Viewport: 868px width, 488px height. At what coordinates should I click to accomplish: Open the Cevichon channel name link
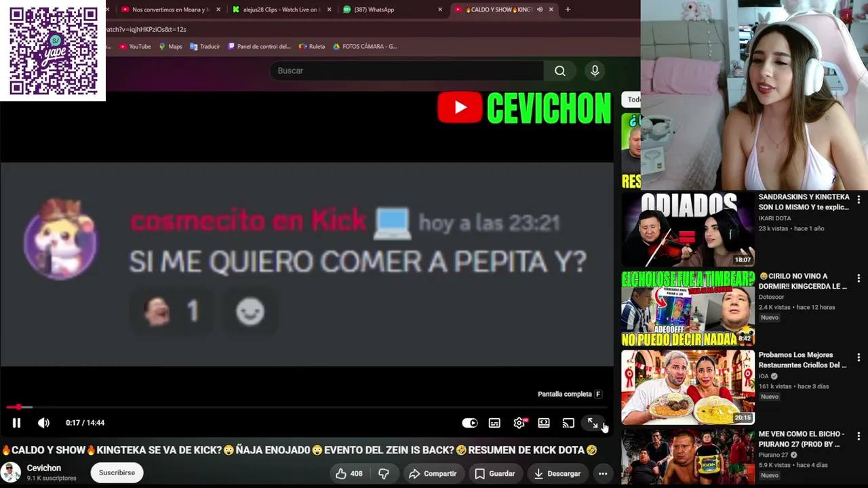[43, 468]
